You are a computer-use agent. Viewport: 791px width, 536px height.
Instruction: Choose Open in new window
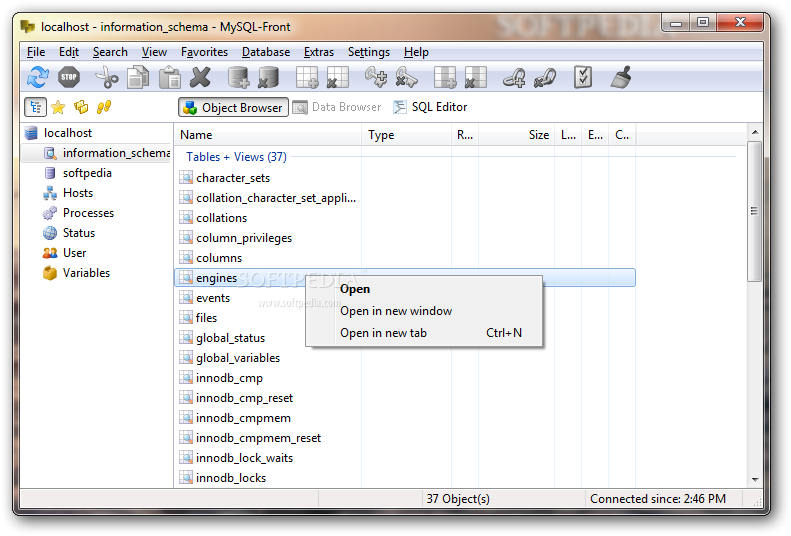(x=424, y=311)
